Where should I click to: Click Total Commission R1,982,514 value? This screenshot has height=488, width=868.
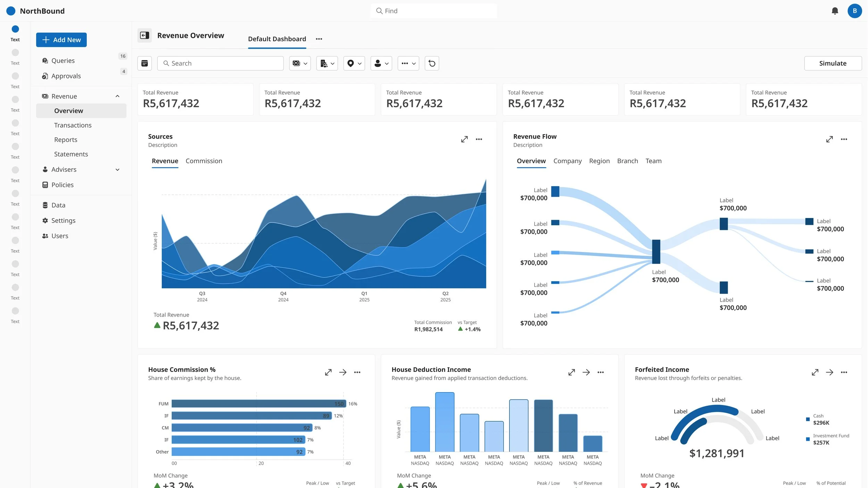click(x=428, y=329)
